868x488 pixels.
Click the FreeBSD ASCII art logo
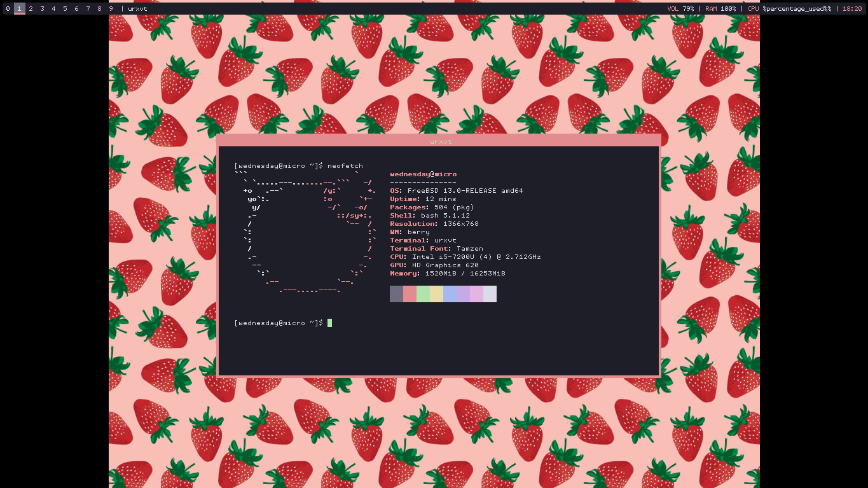coord(305,232)
